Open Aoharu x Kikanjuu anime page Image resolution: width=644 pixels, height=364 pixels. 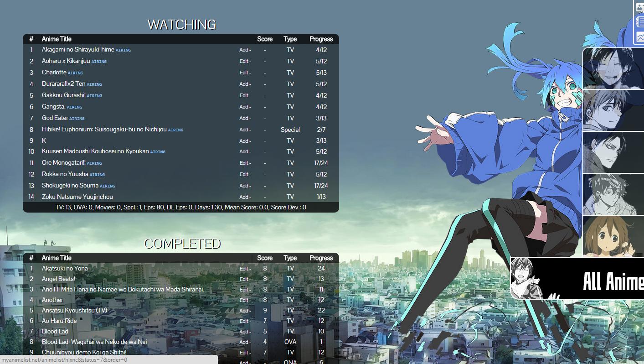66,61
